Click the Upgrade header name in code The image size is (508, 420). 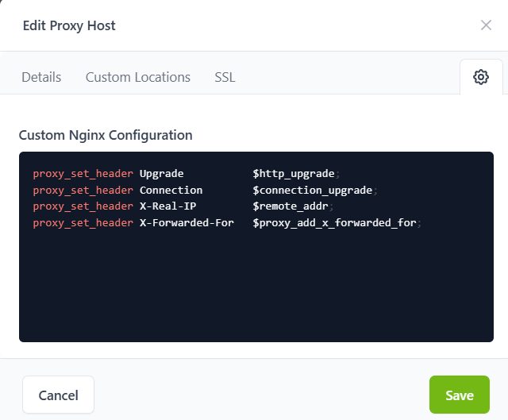pos(161,174)
